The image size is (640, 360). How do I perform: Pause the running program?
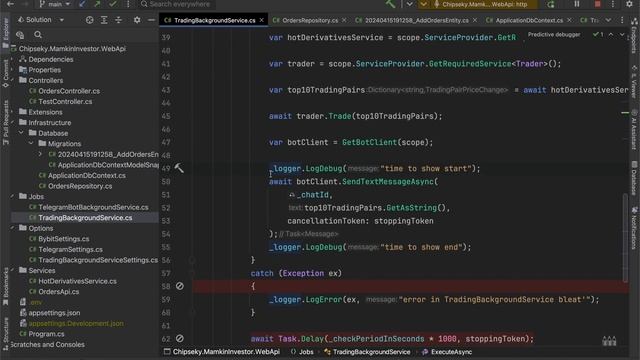pos(577,4)
